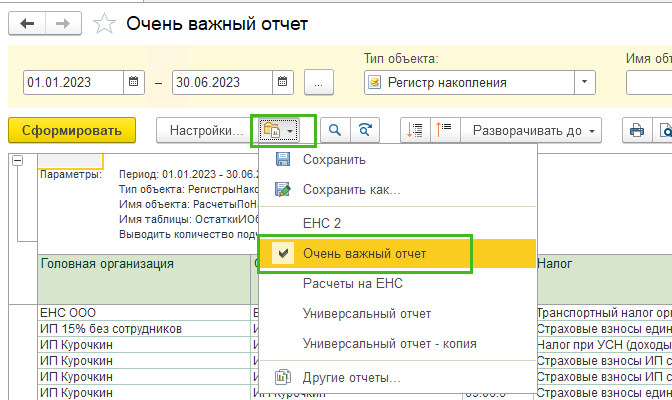This screenshot has width=672, height=400.
Task: Click the Налог при УСН cell
Action: [604, 345]
